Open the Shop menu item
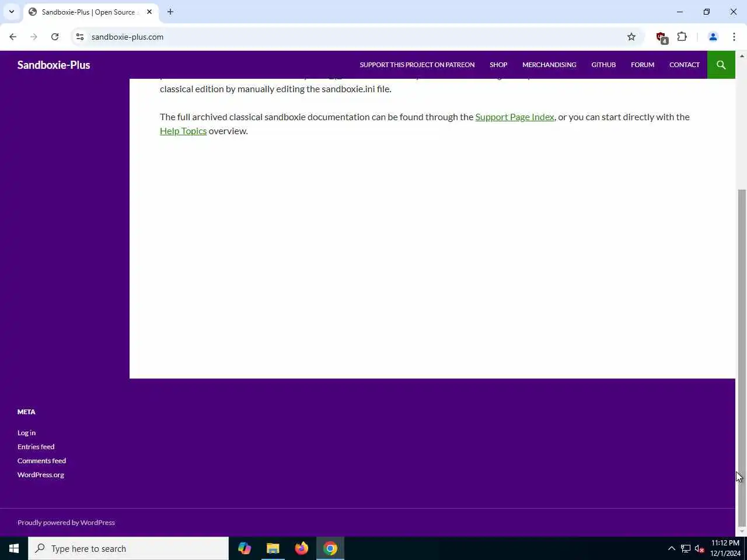The image size is (747, 560). pyautogui.click(x=498, y=65)
